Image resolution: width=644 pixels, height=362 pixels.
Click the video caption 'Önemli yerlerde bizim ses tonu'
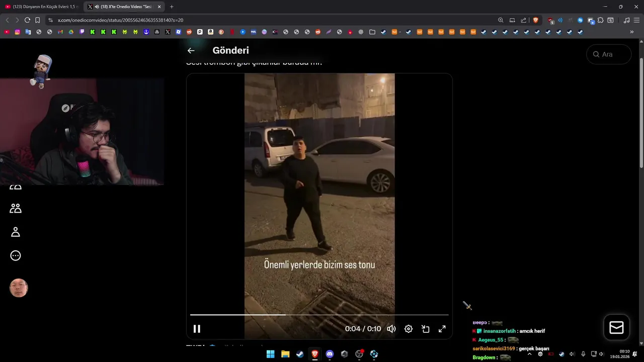(x=319, y=264)
